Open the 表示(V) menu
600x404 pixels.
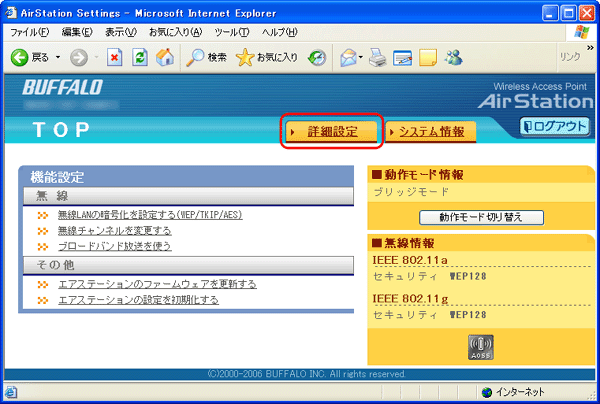pyautogui.click(x=121, y=32)
